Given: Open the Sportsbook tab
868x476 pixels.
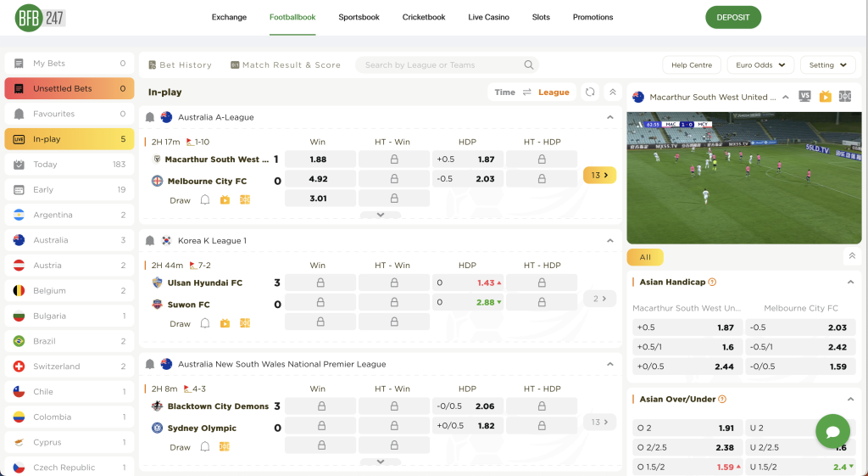Looking at the screenshot, I should pyautogui.click(x=359, y=17).
